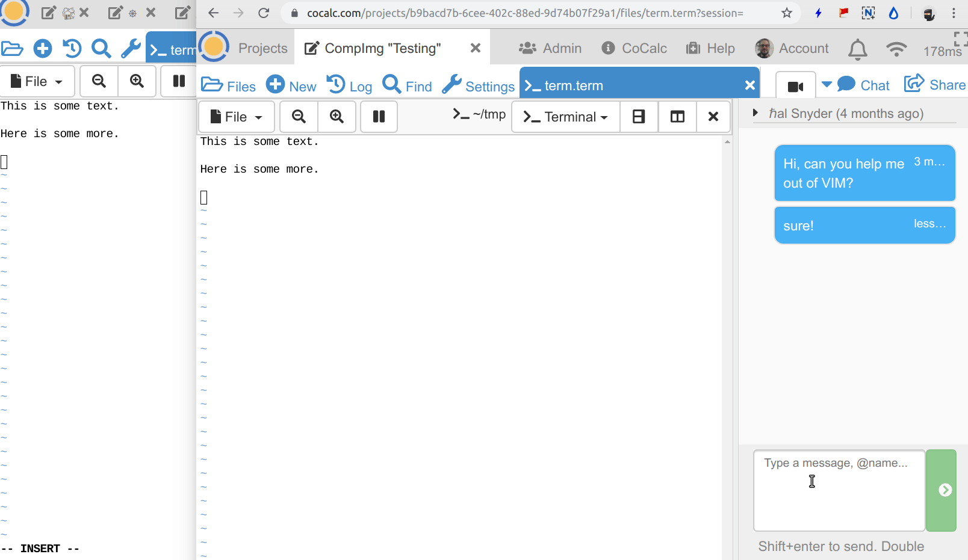Viewport: 968px width, 560px height.
Task: Open the Share dialog
Action: point(935,85)
